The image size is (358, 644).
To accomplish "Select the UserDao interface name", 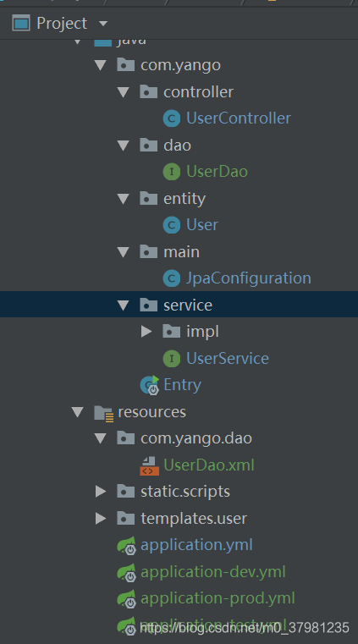I will pyautogui.click(x=218, y=172).
